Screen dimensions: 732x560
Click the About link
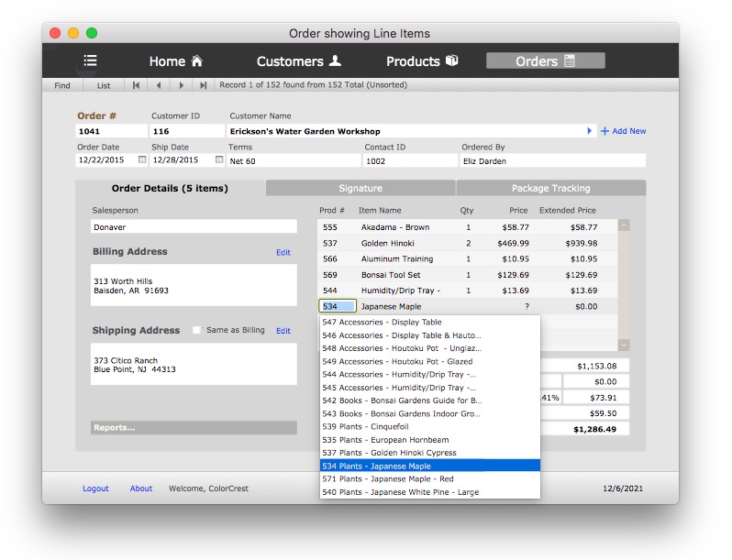tap(141, 489)
